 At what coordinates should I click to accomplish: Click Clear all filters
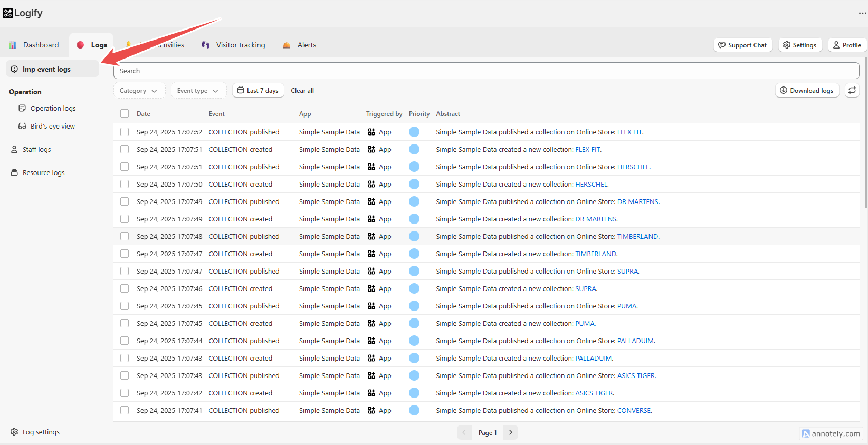tap(302, 91)
